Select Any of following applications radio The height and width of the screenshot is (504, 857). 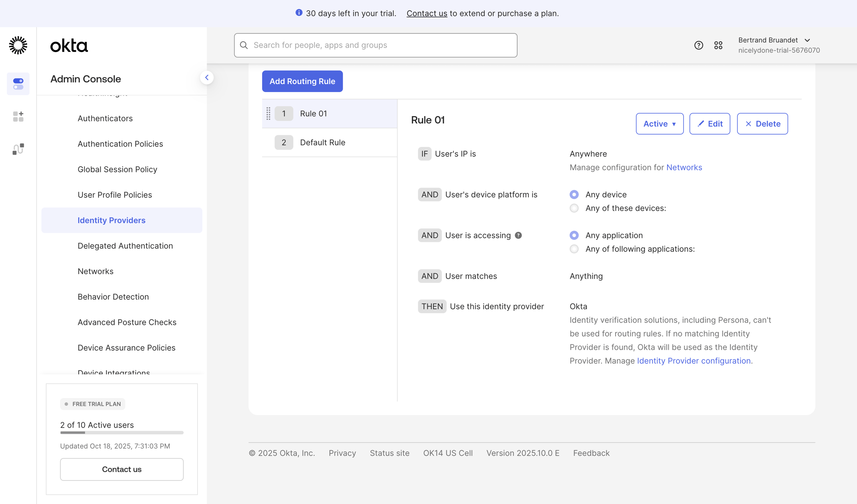574,249
